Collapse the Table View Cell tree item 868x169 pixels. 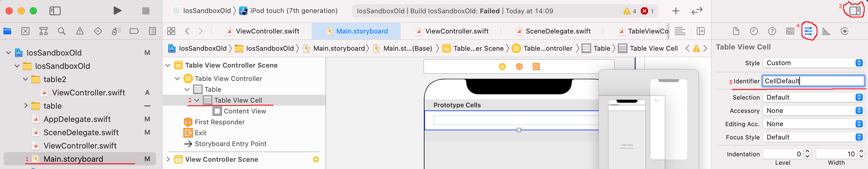pyautogui.click(x=197, y=100)
